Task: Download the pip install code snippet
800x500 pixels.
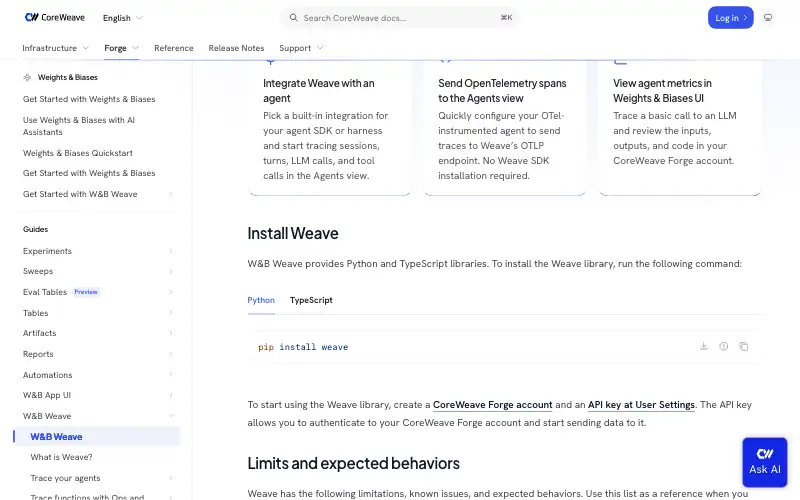Action: (x=704, y=346)
